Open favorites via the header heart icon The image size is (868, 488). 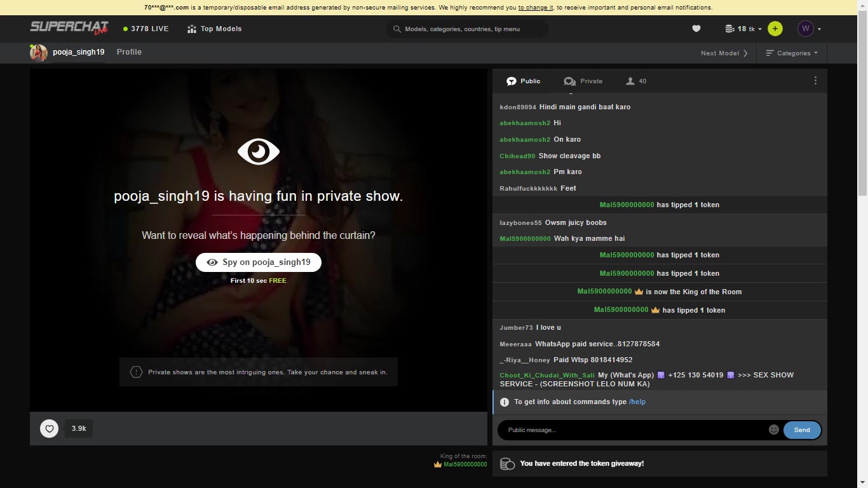tap(696, 29)
